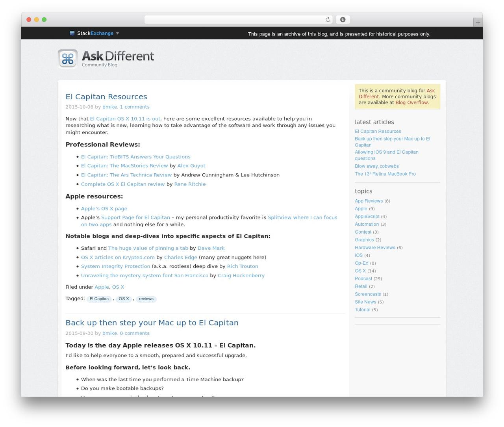Visit Alex Guyot author link
The width and height of the screenshot is (504, 427).
tap(191, 166)
